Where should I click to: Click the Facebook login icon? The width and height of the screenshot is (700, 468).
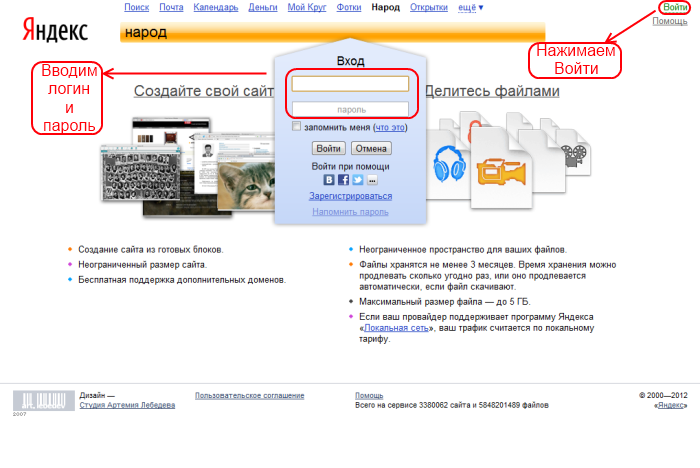343,180
